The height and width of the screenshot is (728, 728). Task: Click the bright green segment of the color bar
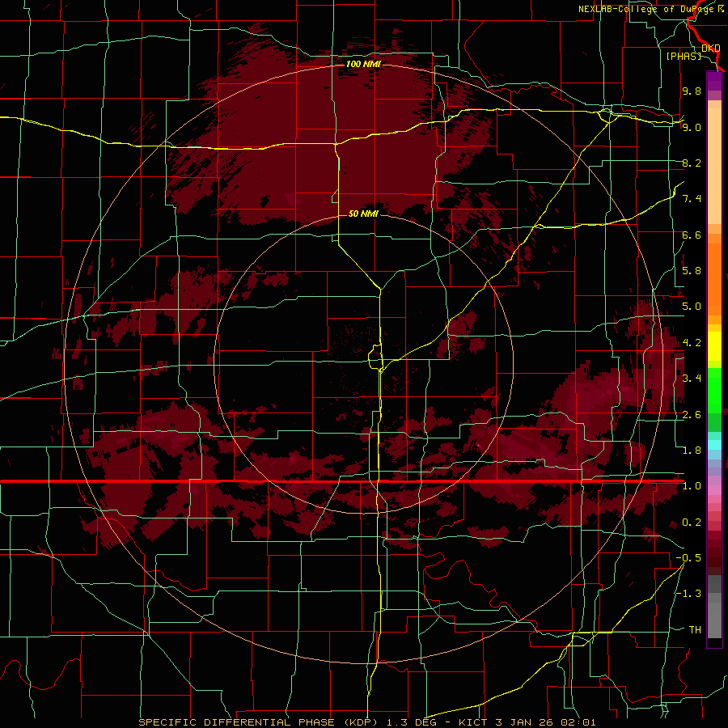[x=714, y=390]
